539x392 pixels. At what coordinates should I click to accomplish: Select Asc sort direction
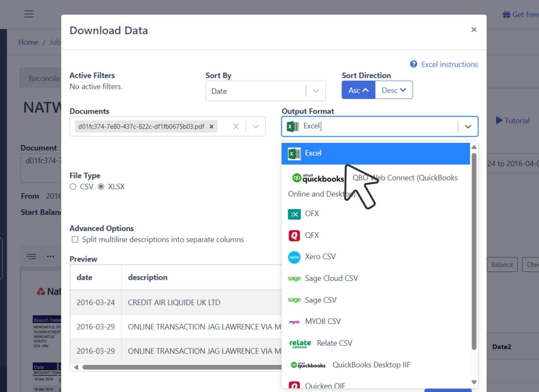[359, 90]
